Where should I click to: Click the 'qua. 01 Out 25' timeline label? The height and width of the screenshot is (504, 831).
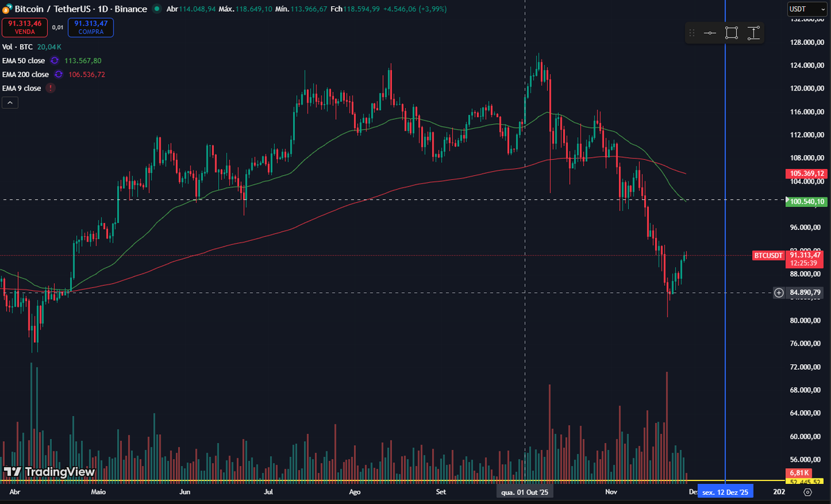(524, 491)
